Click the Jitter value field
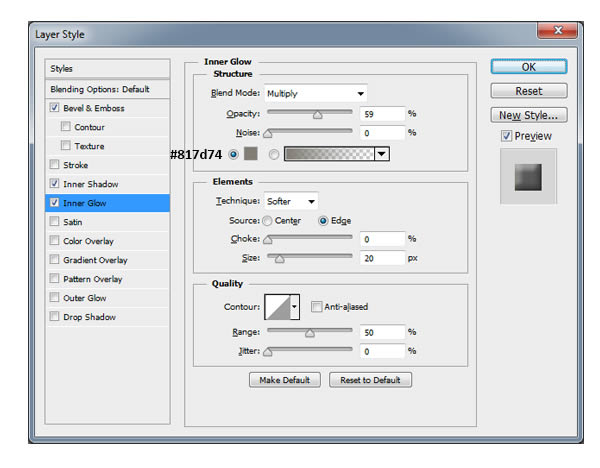 [382, 351]
